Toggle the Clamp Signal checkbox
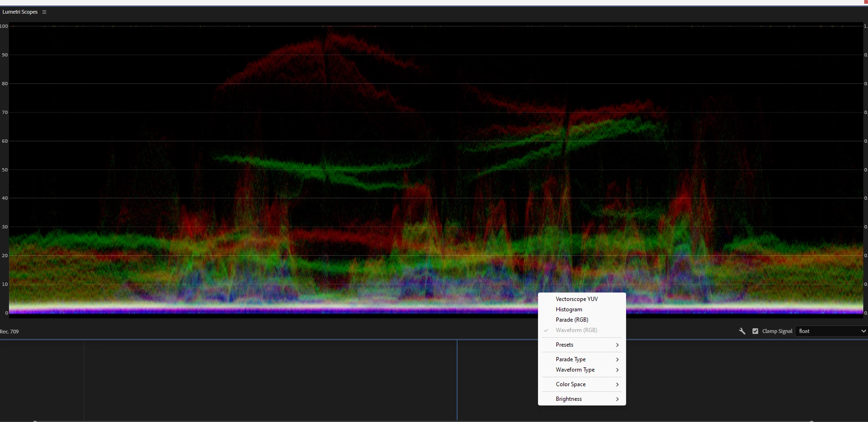 click(x=755, y=331)
